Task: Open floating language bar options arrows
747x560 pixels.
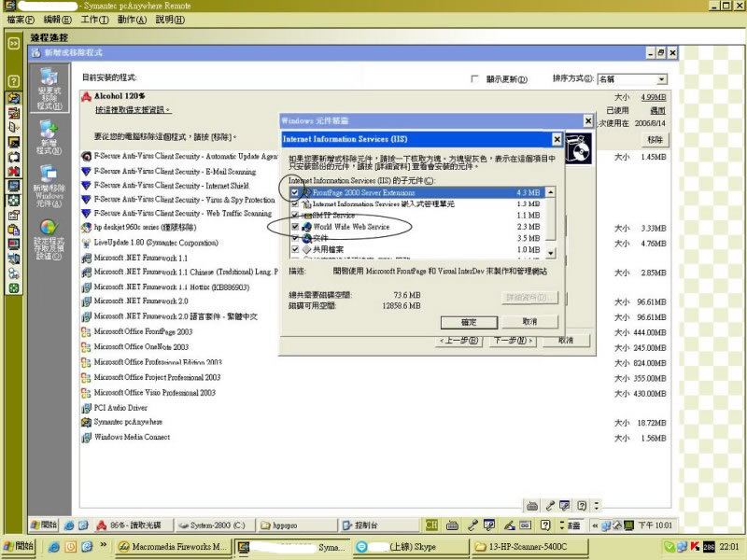Action: click(x=597, y=506)
